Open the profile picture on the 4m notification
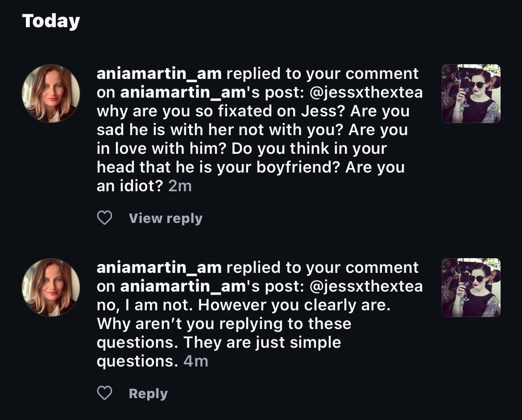Image resolution: width=522 pixels, height=420 pixels. [x=51, y=287]
